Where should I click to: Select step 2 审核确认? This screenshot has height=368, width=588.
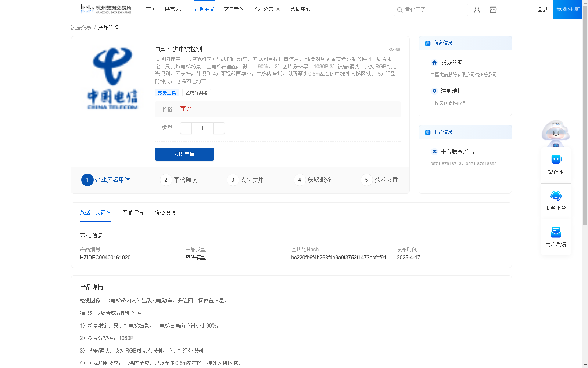179,180
